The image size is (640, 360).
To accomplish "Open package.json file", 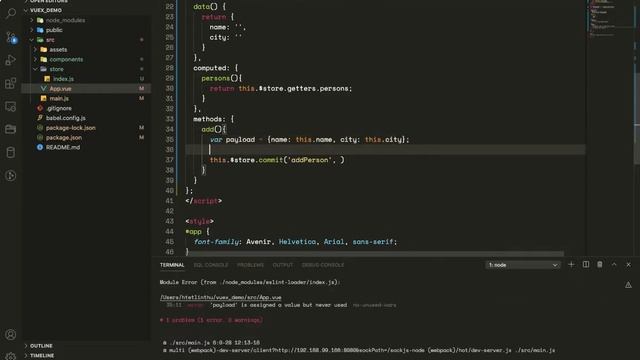I will click(x=64, y=138).
